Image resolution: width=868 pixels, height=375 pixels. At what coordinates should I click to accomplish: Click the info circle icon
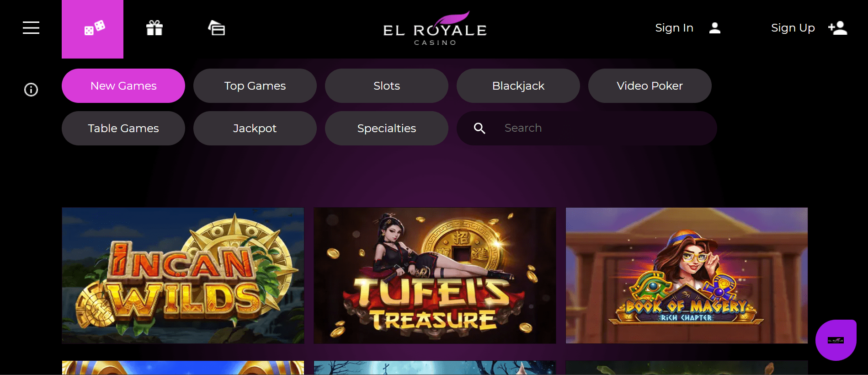[31, 90]
